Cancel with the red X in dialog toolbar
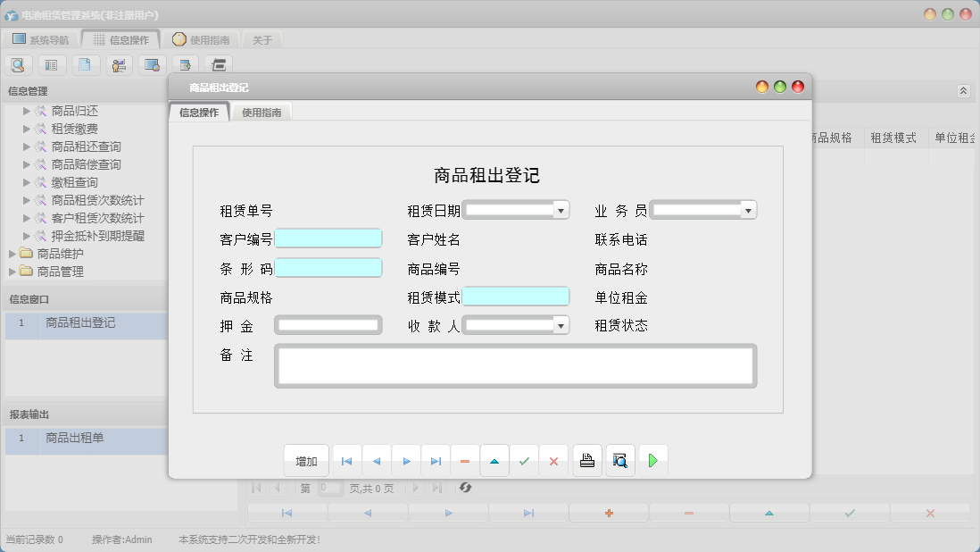The height and width of the screenshot is (552, 980). coord(553,461)
